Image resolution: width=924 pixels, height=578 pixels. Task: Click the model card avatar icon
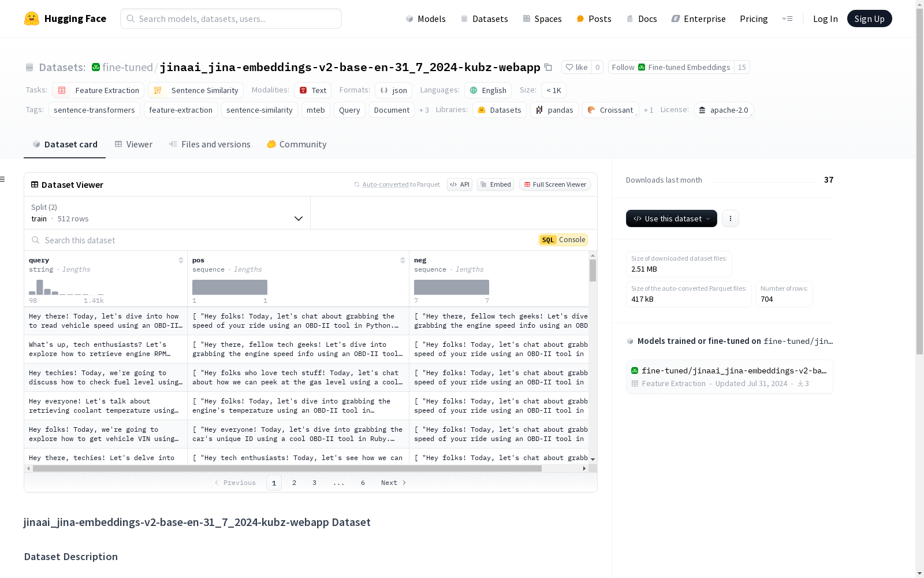click(x=635, y=370)
